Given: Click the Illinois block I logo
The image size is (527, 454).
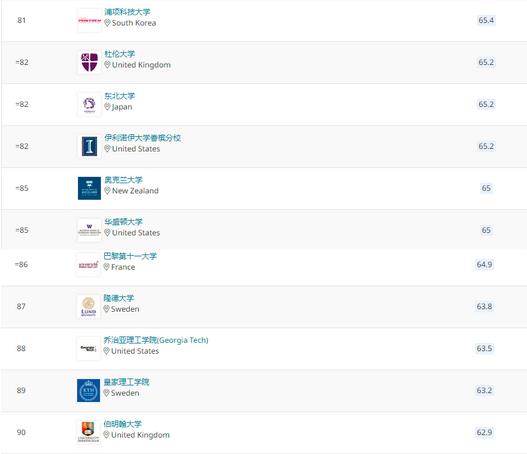Looking at the screenshot, I should pyautogui.click(x=89, y=146).
